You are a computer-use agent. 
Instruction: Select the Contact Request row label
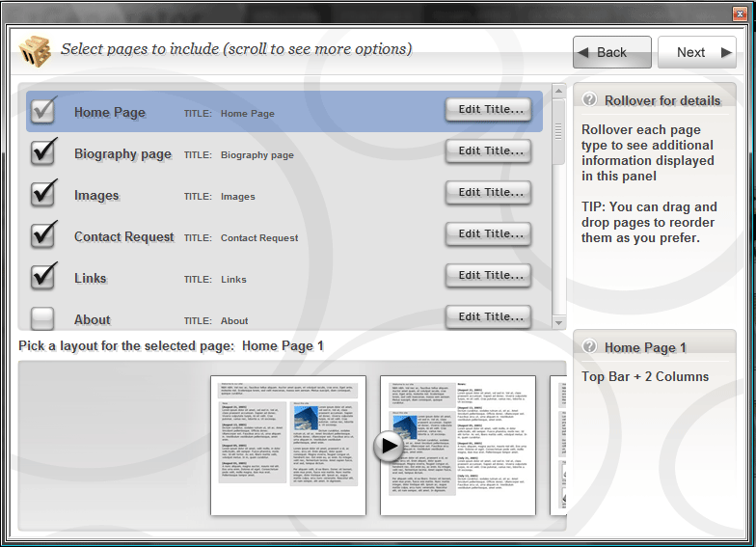[123, 237]
